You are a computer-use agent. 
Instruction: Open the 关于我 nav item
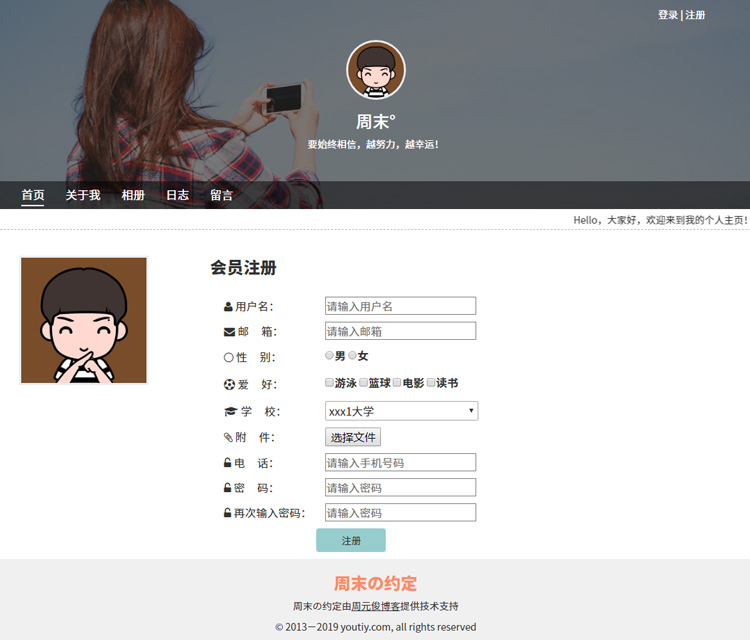click(83, 195)
